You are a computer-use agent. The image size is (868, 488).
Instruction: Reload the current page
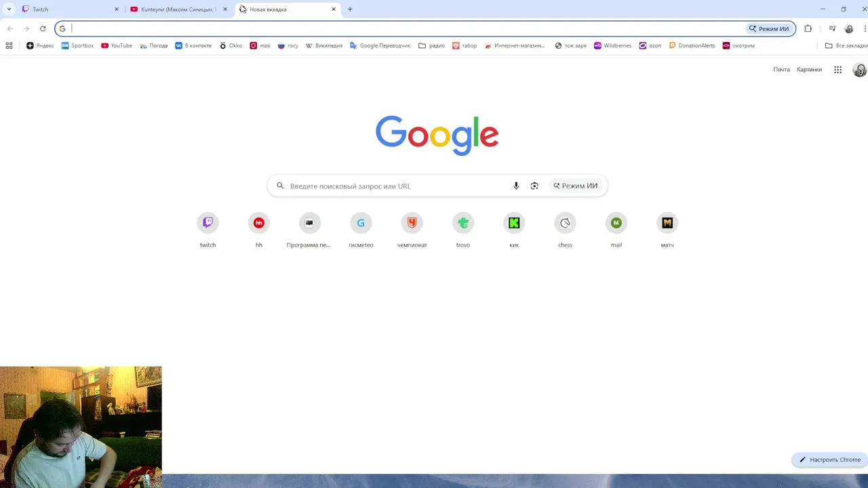click(43, 28)
